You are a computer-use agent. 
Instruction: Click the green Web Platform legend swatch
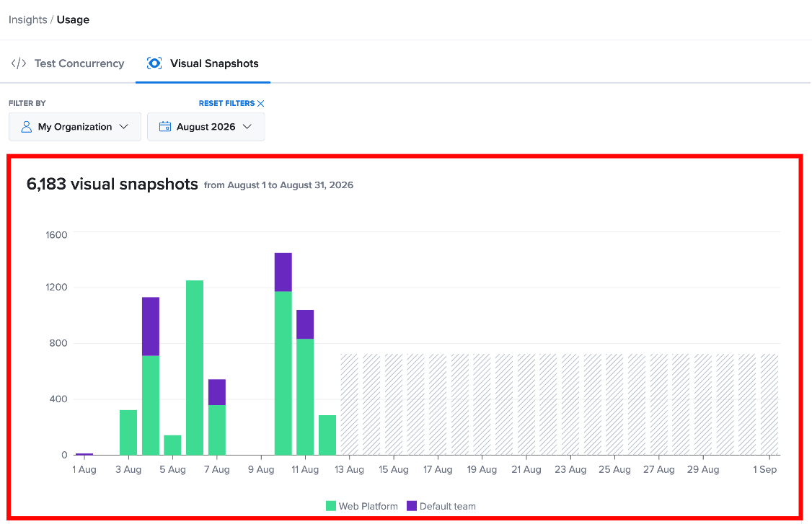click(x=331, y=506)
